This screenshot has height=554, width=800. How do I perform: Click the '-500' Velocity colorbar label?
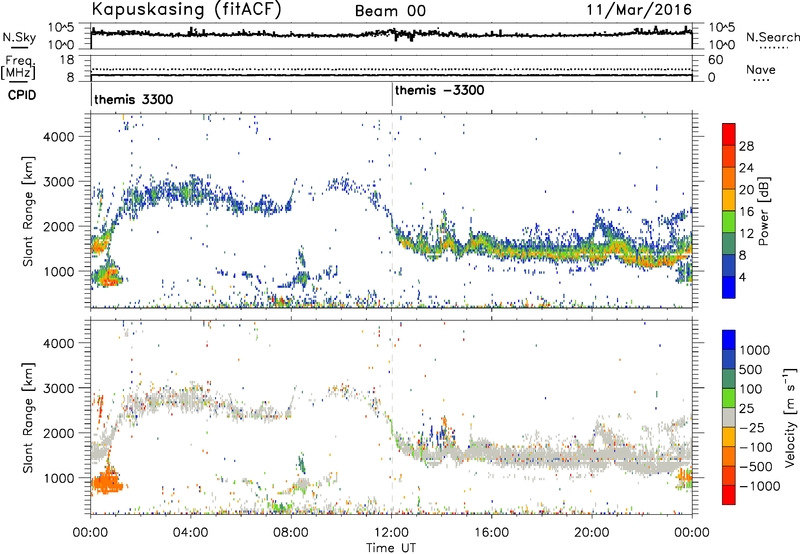pos(755,467)
